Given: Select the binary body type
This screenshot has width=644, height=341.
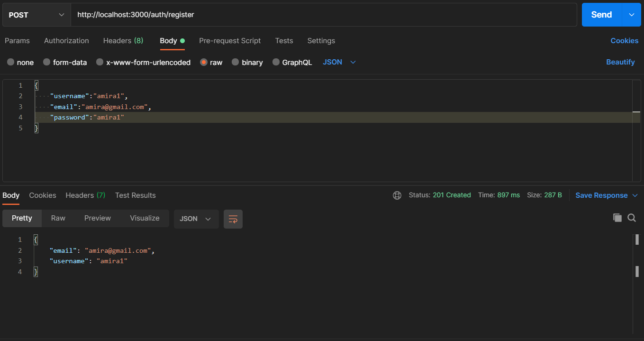Looking at the screenshot, I should pyautogui.click(x=247, y=62).
